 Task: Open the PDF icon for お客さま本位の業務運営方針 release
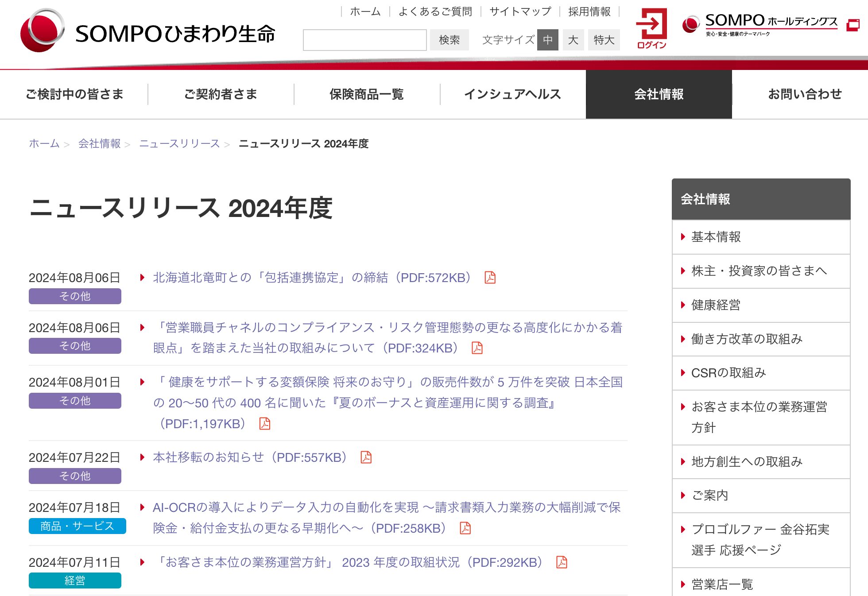pyautogui.click(x=562, y=563)
